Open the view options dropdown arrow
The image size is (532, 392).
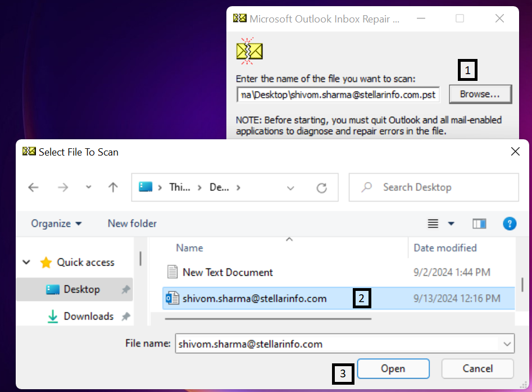451,224
